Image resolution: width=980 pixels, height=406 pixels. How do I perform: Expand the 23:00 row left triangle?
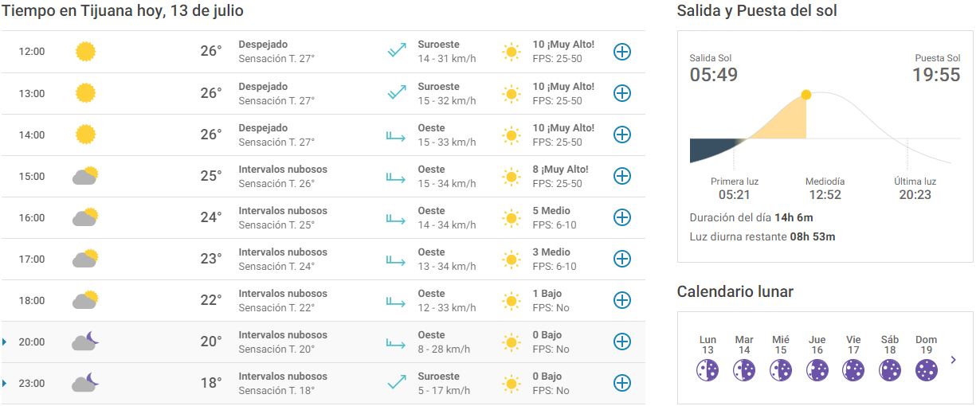pos(5,384)
